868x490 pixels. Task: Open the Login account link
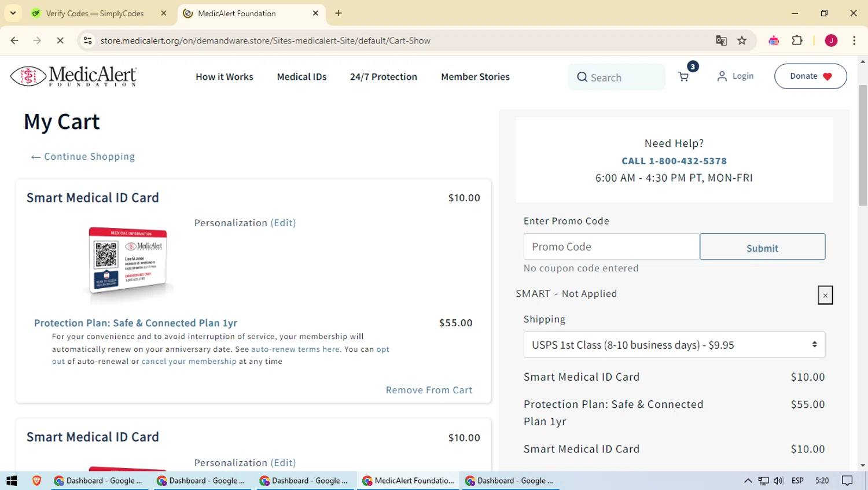735,76
